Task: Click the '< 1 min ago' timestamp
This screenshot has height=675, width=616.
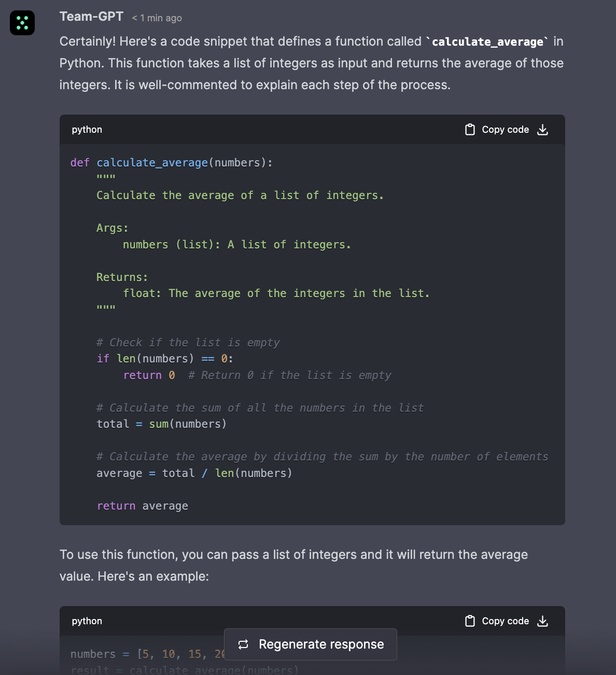Action: click(x=157, y=18)
